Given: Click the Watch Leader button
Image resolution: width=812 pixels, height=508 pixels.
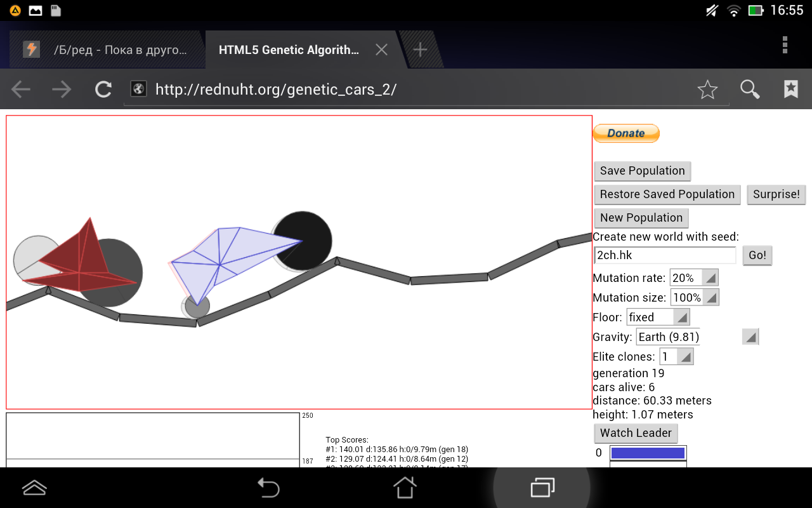Looking at the screenshot, I should 636,433.
